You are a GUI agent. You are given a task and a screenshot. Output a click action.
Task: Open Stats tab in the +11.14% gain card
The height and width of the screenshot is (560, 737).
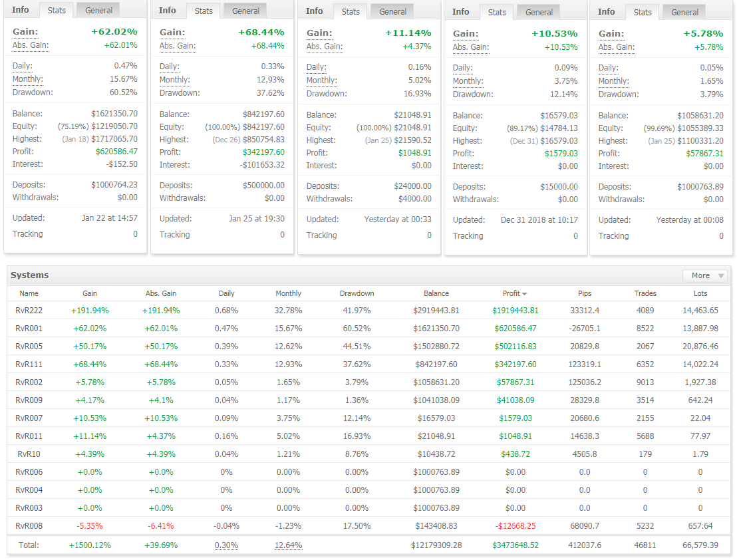pyautogui.click(x=351, y=12)
